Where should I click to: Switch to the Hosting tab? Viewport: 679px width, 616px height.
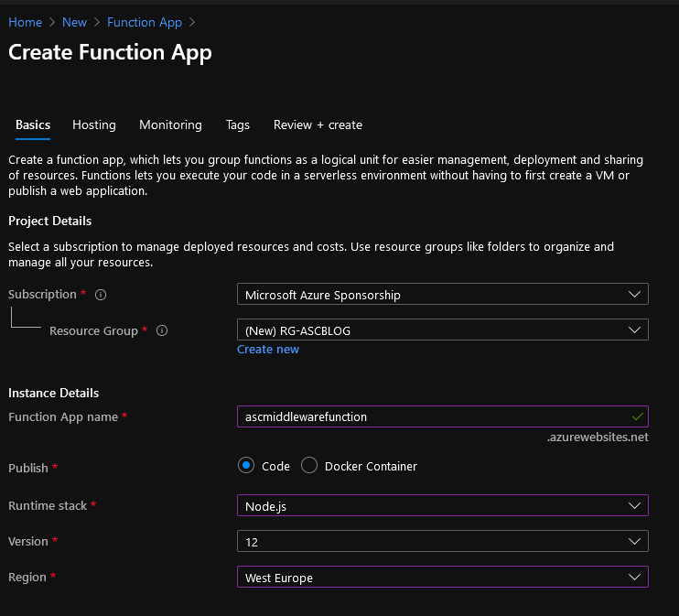[94, 124]
